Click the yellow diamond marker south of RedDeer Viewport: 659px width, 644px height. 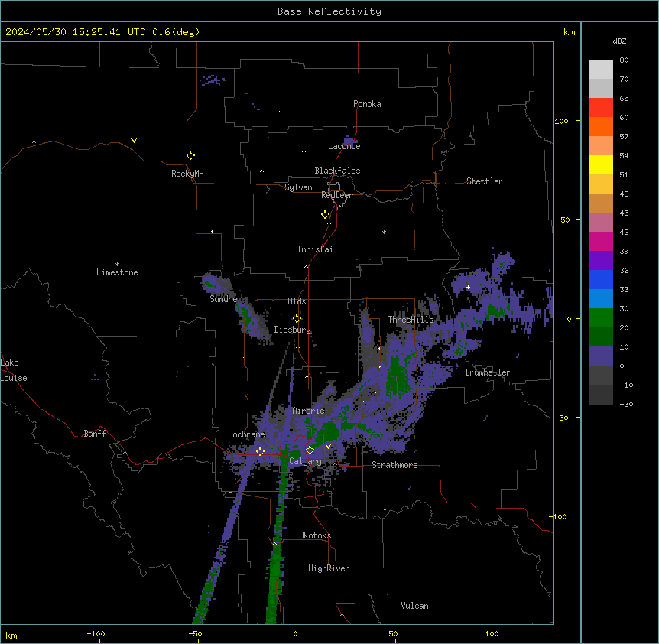tap(326, 215)
